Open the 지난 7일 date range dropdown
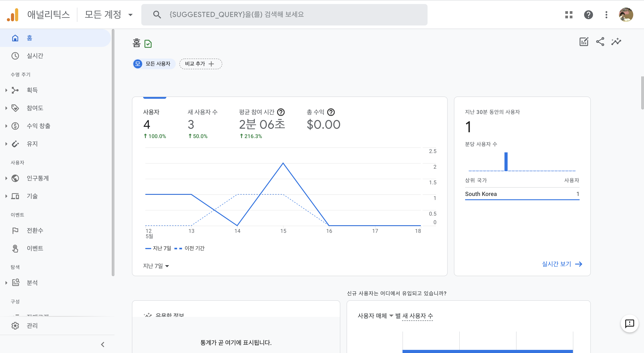 click(156, 266)
